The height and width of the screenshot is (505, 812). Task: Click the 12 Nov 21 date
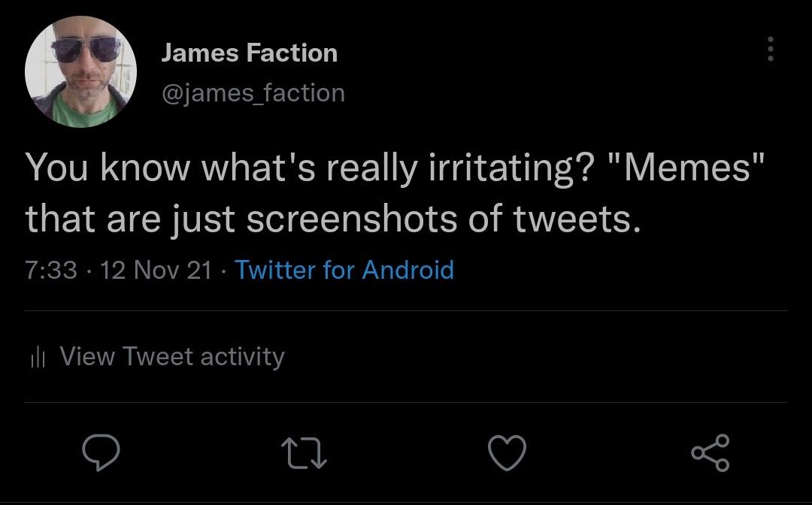(x=156, y=269)
